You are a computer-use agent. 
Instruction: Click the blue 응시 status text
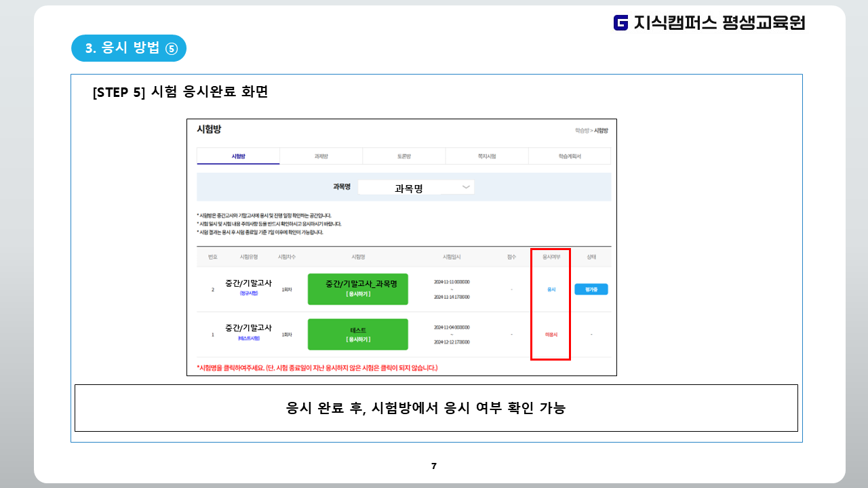(x=551, y=289)
